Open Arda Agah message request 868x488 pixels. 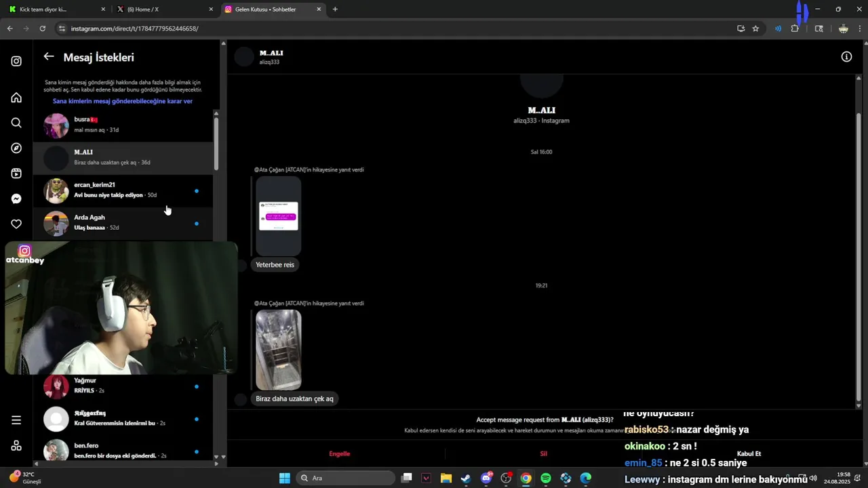click(x=123, y=223)
